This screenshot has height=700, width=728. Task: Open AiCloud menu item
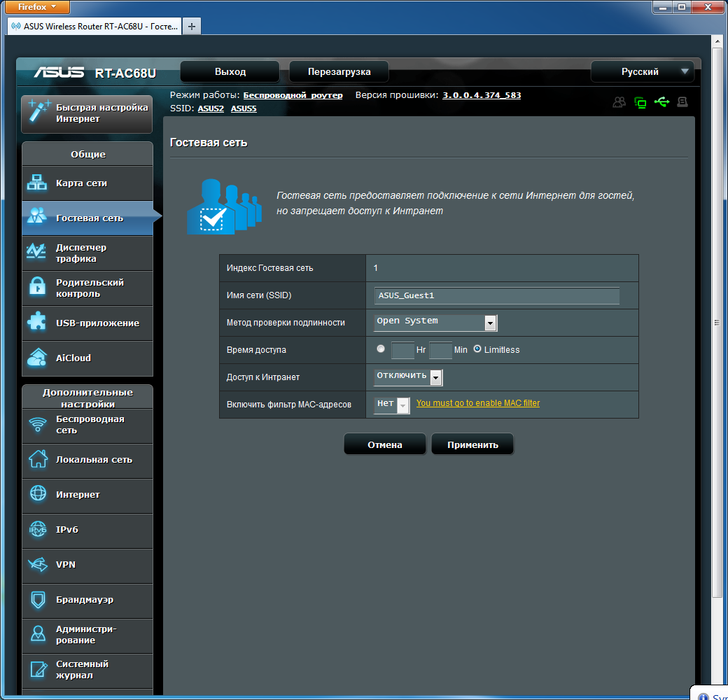tap(87, 358)
